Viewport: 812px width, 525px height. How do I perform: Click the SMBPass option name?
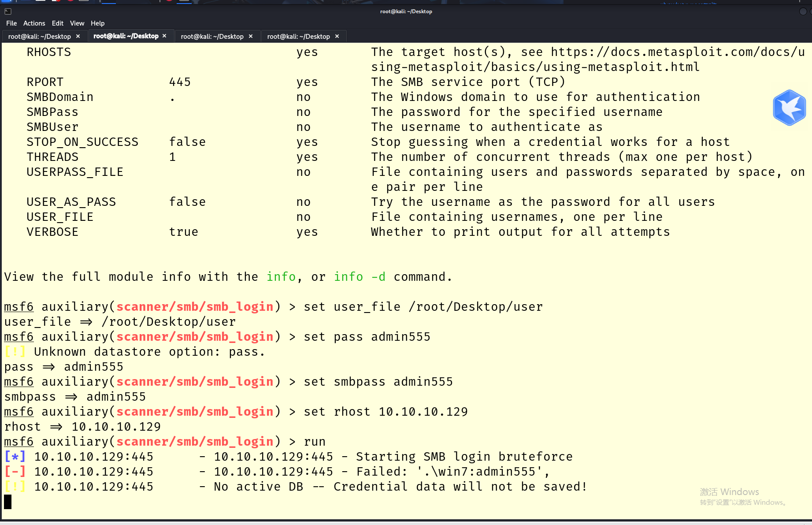(52, 112)
